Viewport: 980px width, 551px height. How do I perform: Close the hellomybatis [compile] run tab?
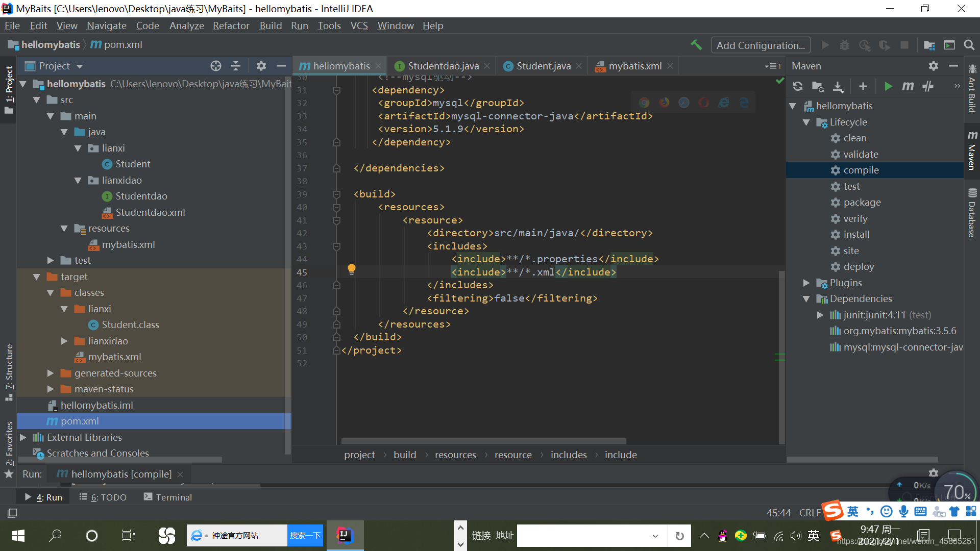pyautogui.click(x=180, y=474)
